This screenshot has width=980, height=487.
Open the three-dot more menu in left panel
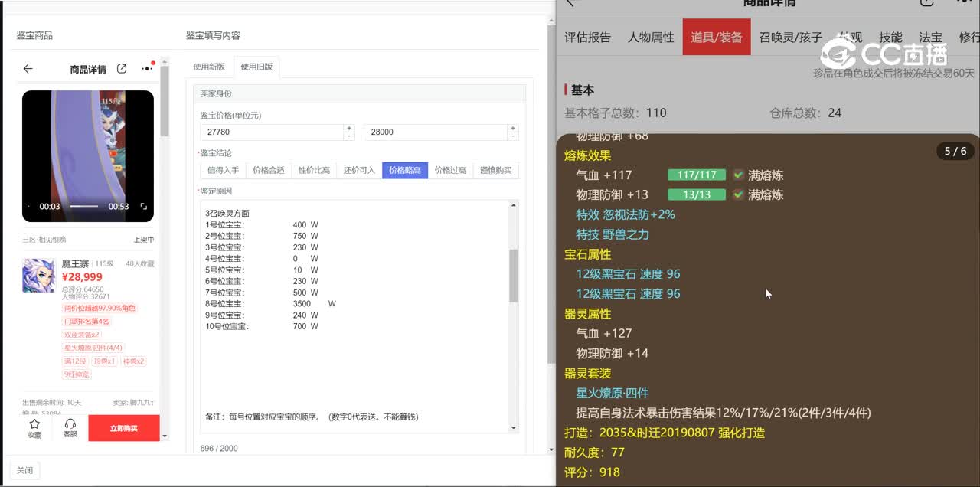(146, 69)
